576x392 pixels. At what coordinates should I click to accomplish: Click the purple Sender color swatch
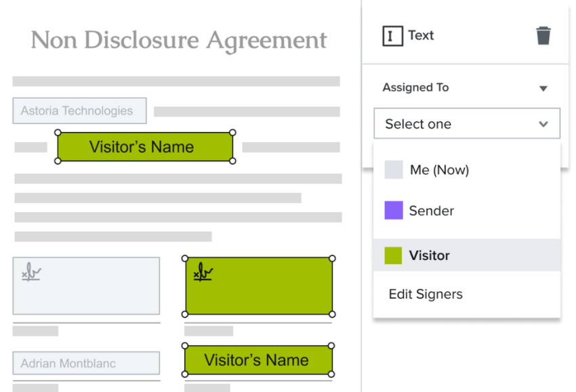(394, 211)
